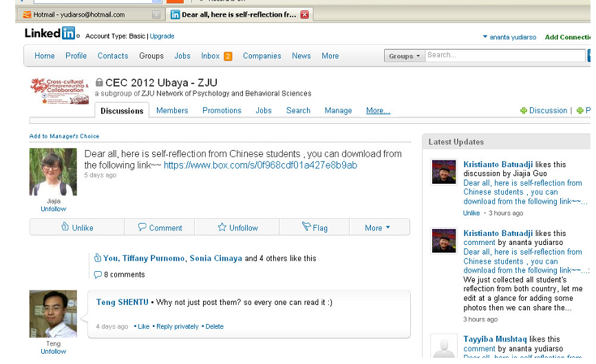Open Teng SHENTU's profile link
The image size is (596, 364).
coord(122,303)
